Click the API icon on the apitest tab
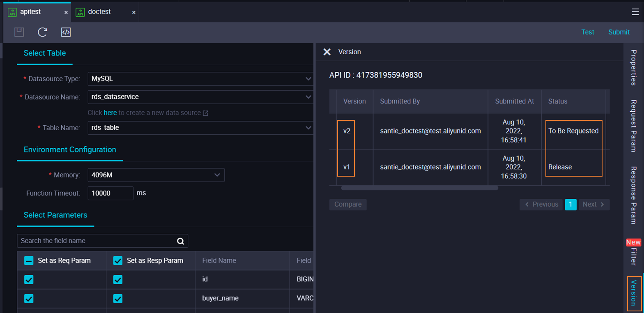This screenshot has height=313, width=644. pyautogui.click(x=12, y=12)
